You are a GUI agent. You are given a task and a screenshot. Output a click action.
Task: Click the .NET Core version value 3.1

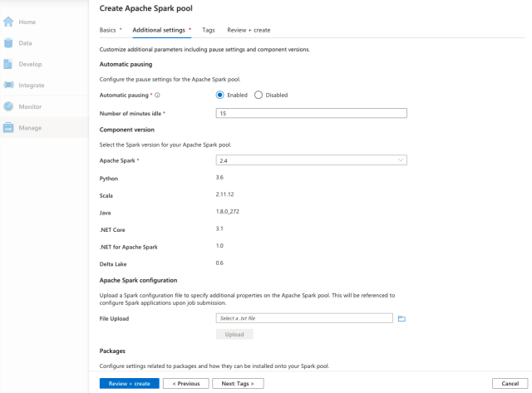pos(219,228)
